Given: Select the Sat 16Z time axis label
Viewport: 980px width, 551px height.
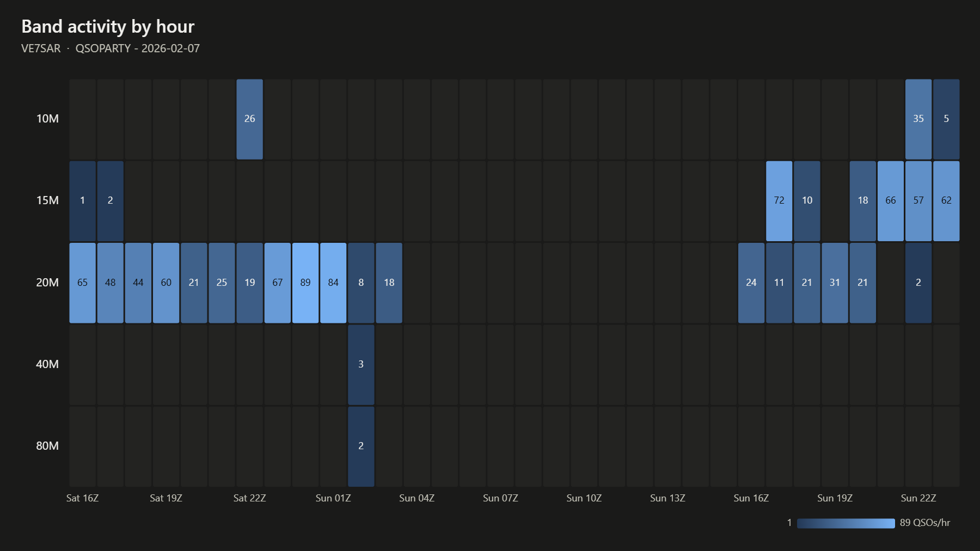Looking at the screenshot, I should [82, 498].
